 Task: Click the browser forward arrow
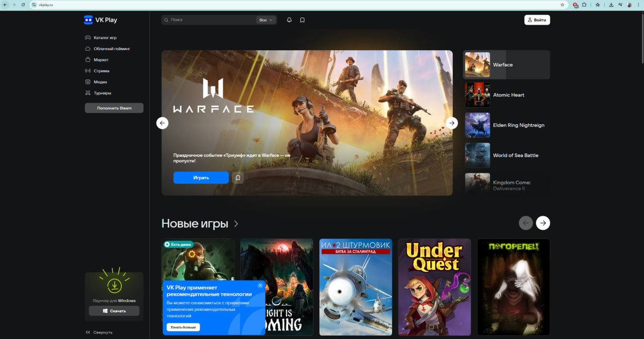(14, 5)
